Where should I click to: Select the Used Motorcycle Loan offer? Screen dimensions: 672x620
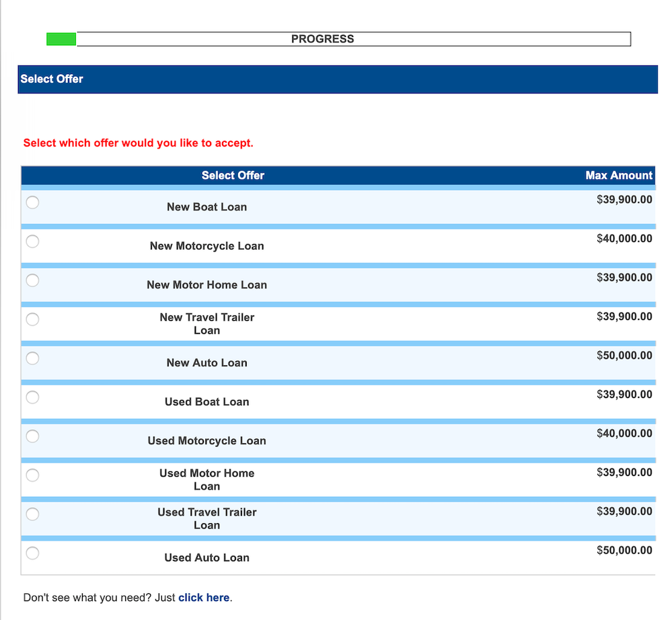click(32, 436)
